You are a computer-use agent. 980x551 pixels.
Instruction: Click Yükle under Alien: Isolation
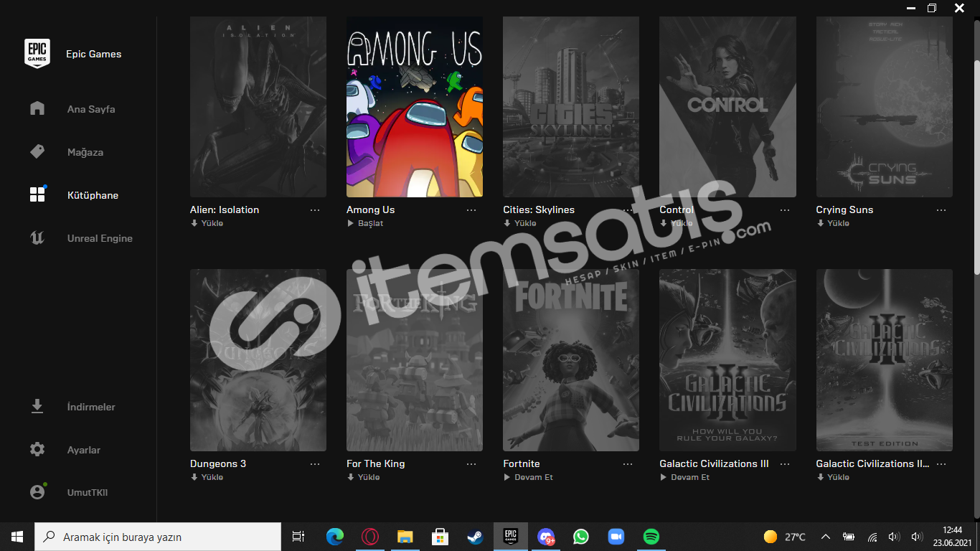pyautogui.click(x=207, y=223)
